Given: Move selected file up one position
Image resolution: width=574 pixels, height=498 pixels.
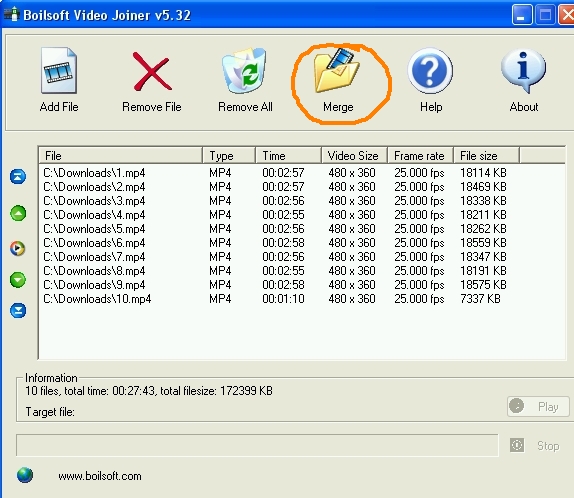Looking at the screenshot, I should (18, 213).
